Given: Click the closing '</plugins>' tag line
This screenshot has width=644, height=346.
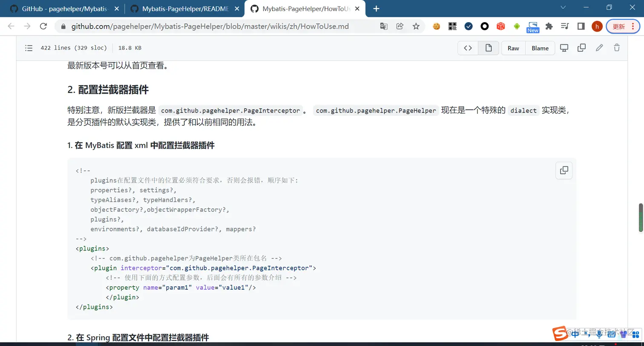Looking at the screenshot, I should [94, 307].
